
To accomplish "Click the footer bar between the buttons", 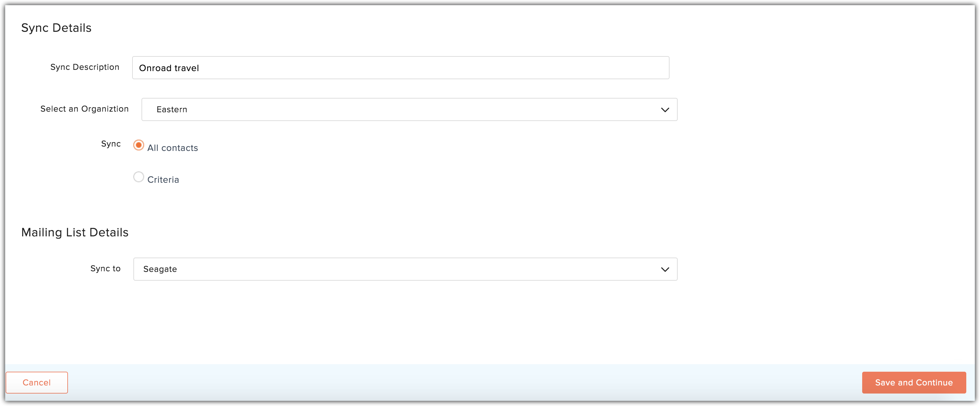I will [457, 382].
